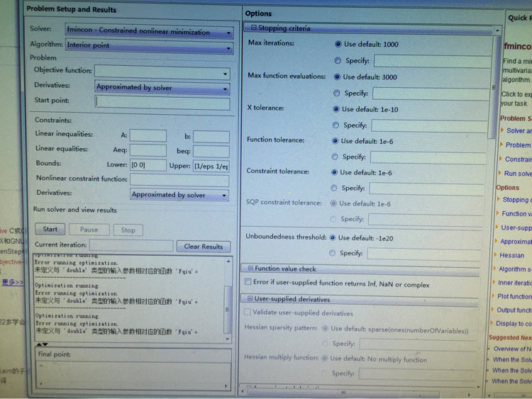Open the Overview of N suggested link
532x399 pixels.
coord(512,349)
